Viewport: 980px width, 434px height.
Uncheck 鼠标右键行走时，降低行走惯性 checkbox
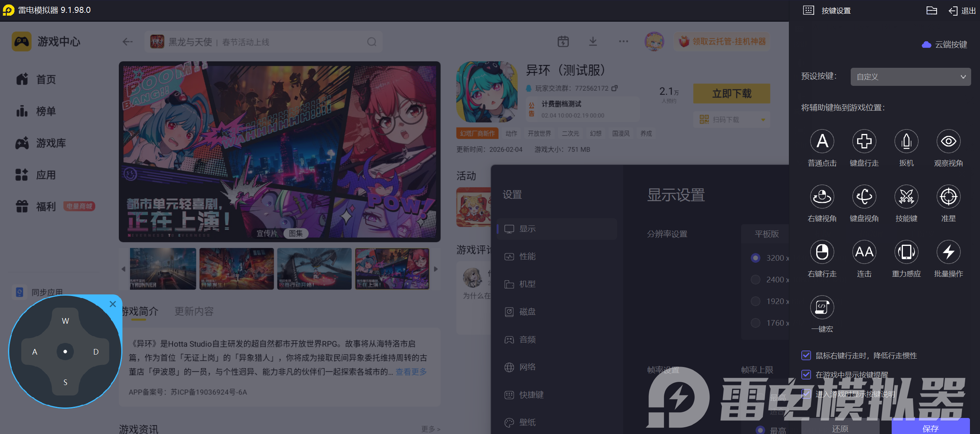coord(806,355)
